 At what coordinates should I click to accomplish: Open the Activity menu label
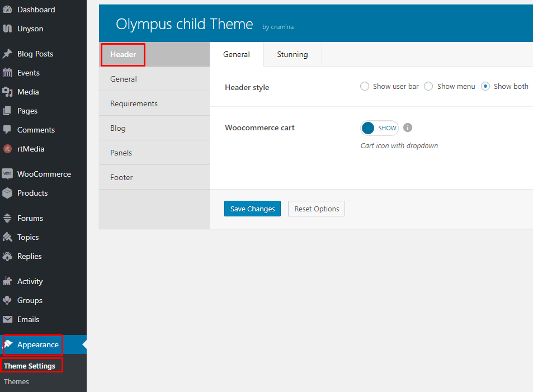[x=30, y=281]
